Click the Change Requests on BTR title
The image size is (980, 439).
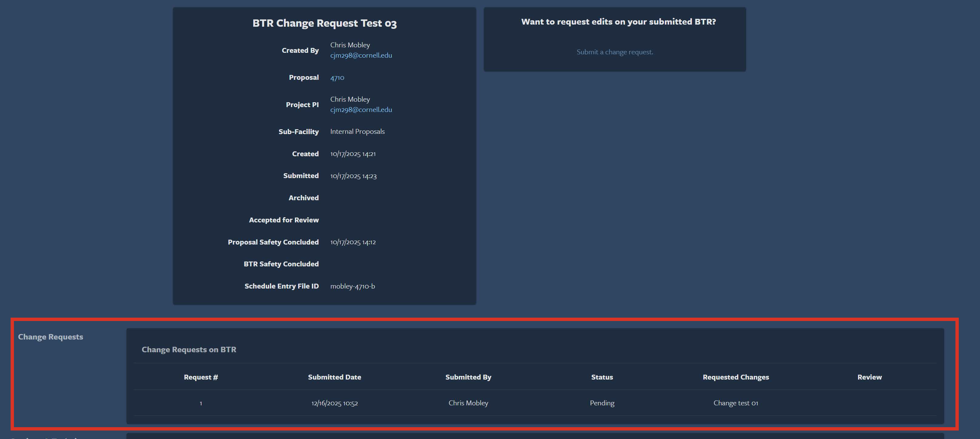189,349
